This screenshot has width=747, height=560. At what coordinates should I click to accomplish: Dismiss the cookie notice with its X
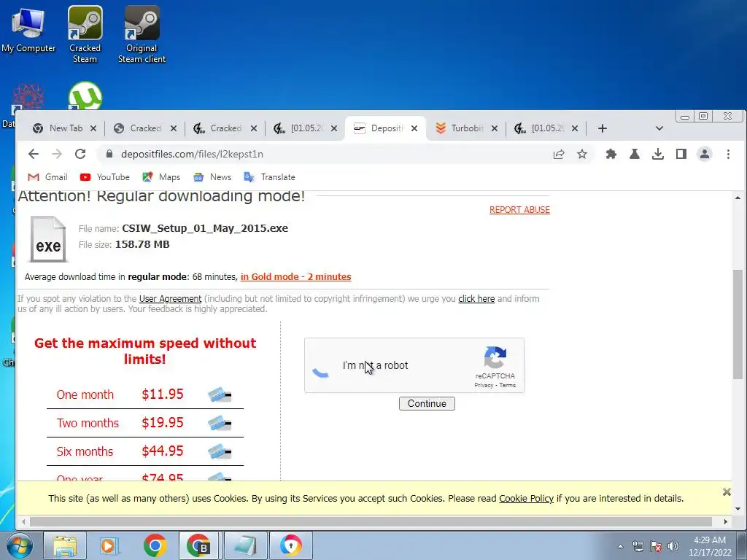coord(727,492)
